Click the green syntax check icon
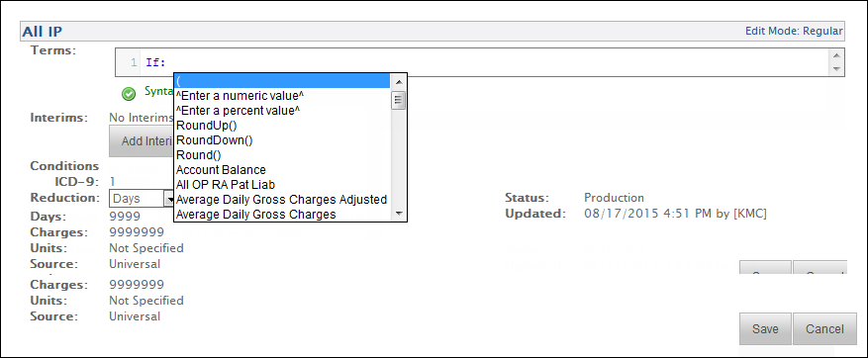Viewport: 868px width, 358px height. [x=129, y=95]
